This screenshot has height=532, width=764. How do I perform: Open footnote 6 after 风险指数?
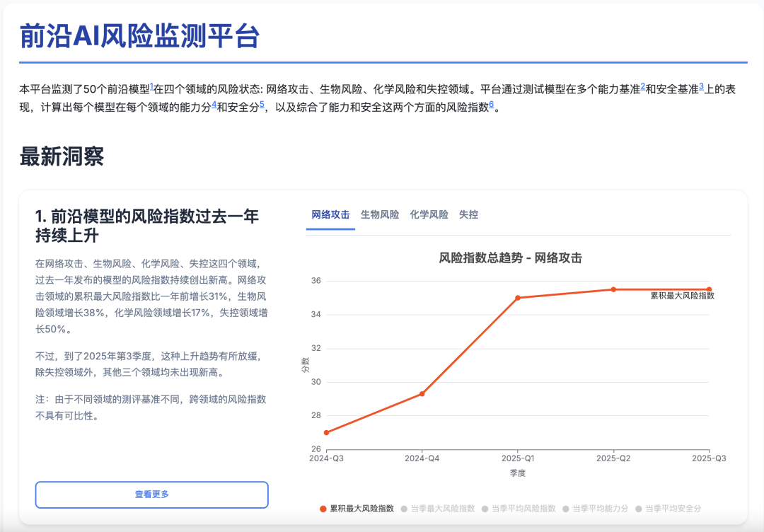[x=491, y=105]
